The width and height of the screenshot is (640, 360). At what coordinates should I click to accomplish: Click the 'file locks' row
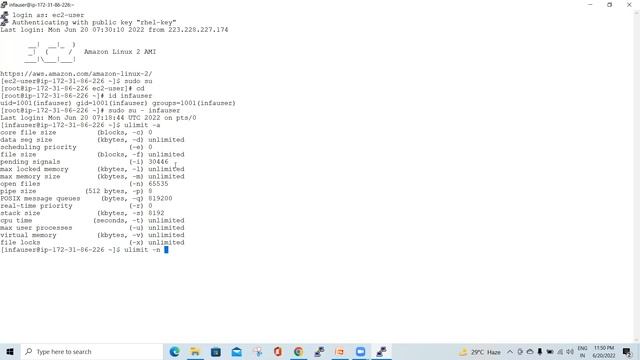92,243
